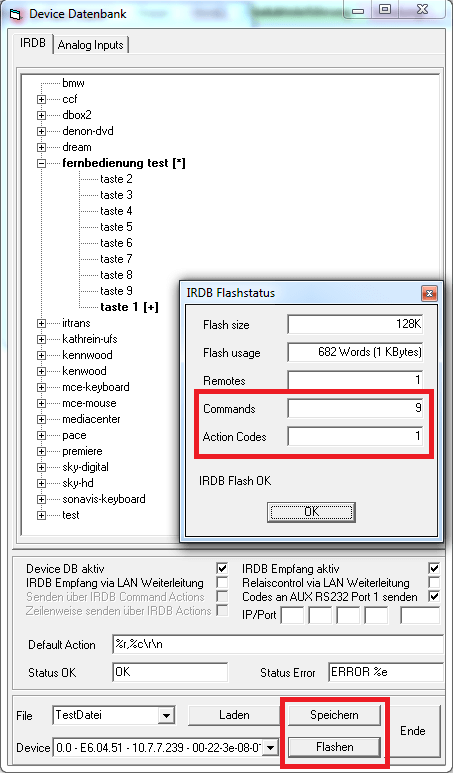Click the Flash usage value field
The image size is (453, 773).
tap(355, 352)
